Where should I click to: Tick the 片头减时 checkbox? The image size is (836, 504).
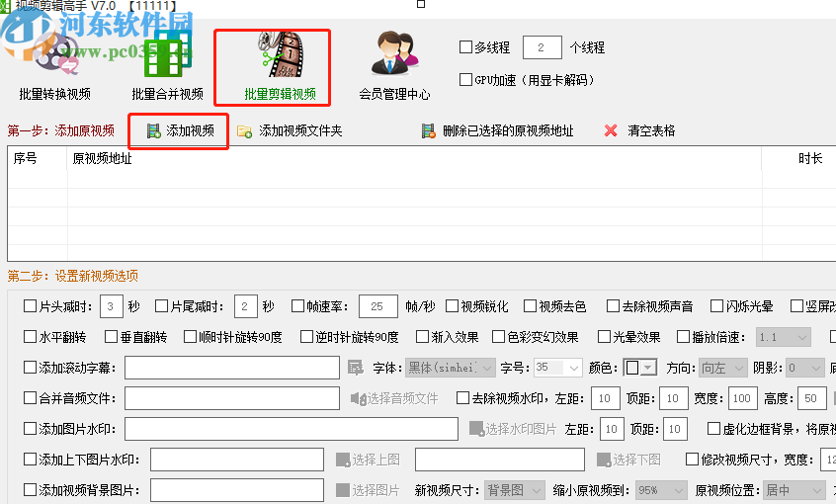[x=30, y=306]
